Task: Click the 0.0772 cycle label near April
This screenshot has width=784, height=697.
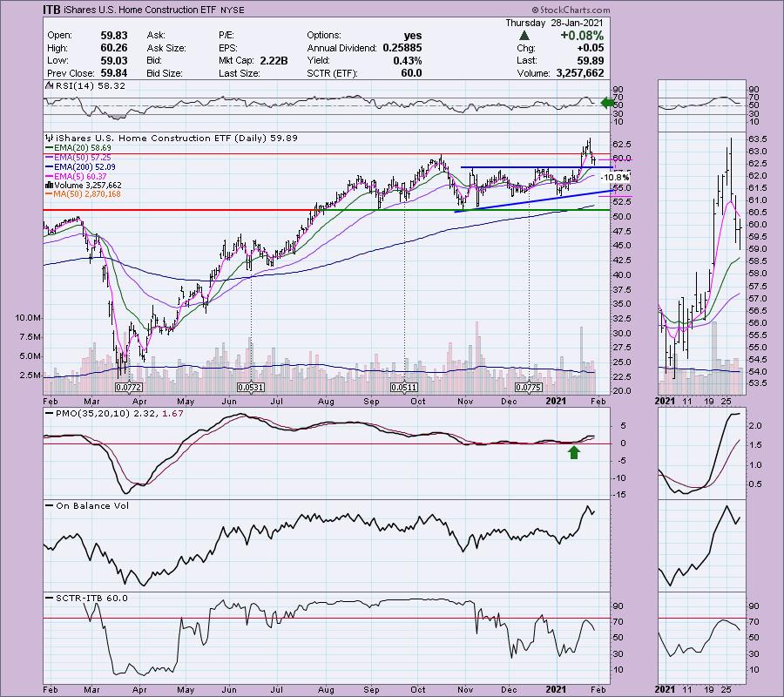Action: point(129,387)
